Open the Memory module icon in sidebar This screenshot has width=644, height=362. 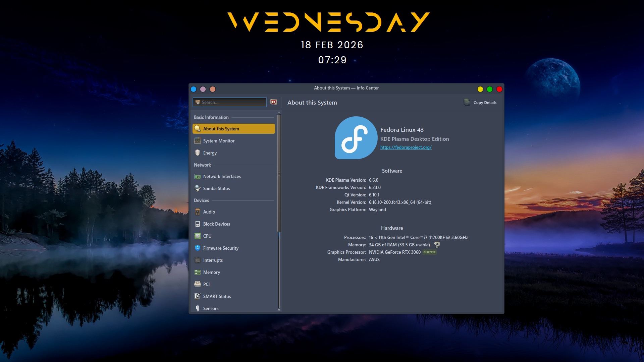pos(198,272)
